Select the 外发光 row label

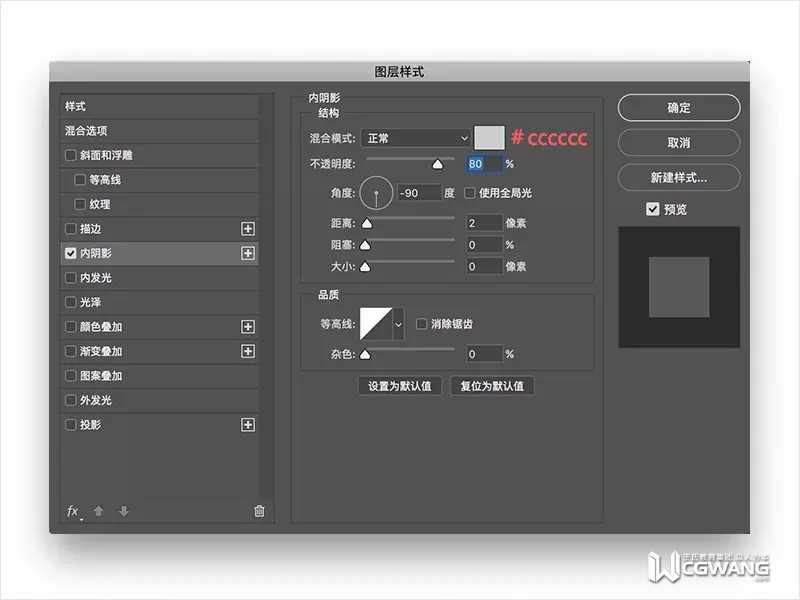[95, 400]
